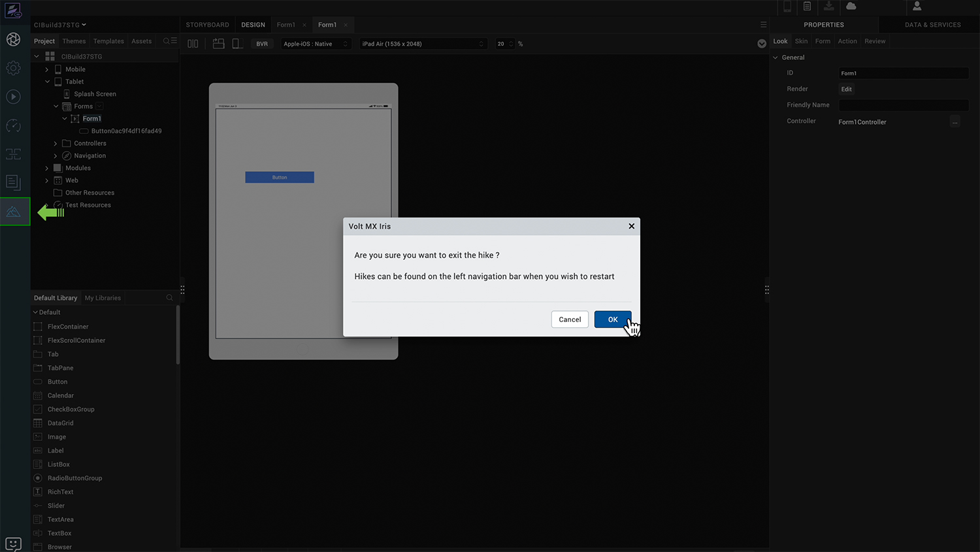
Task: Open the user account icon
Action: [917, 7]
